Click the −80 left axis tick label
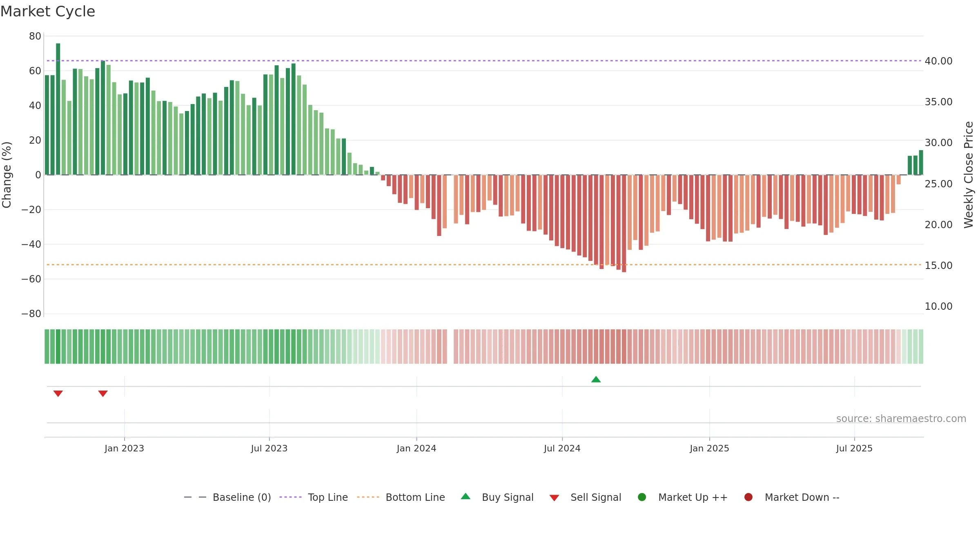Viewport: 980px width, 551px height. [31, 313]
